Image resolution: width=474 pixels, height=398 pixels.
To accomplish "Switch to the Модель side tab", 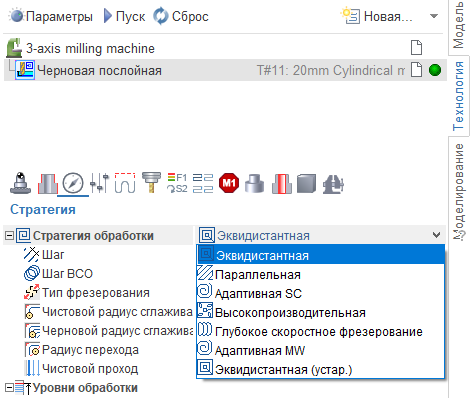I will point(459,25).
